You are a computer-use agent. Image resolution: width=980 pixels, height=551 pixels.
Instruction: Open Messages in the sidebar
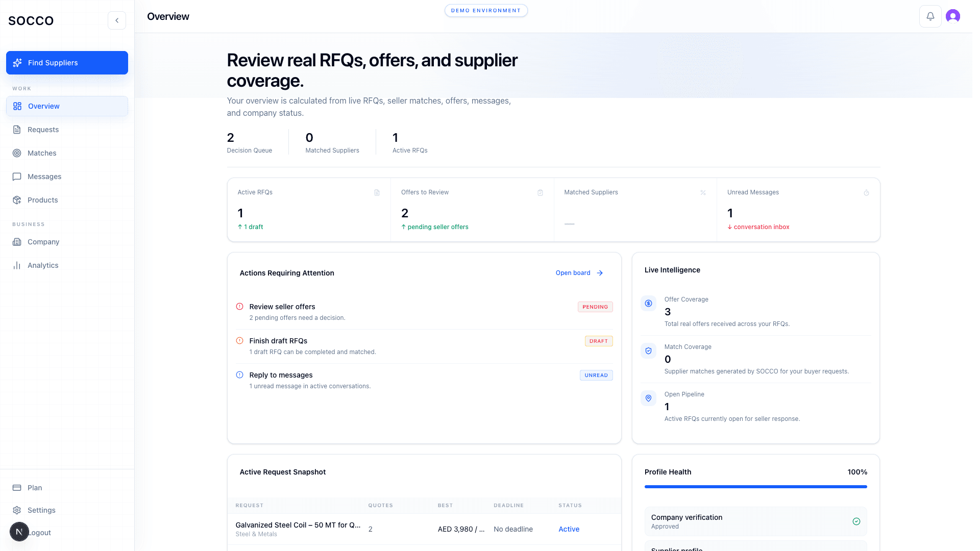67,177
